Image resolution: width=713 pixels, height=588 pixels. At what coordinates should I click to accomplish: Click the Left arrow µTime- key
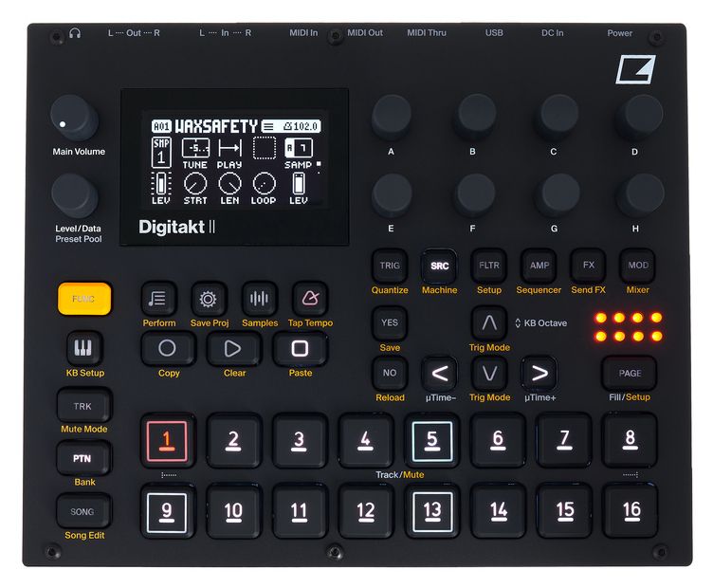pyautogui.click(x=439, y=373)
